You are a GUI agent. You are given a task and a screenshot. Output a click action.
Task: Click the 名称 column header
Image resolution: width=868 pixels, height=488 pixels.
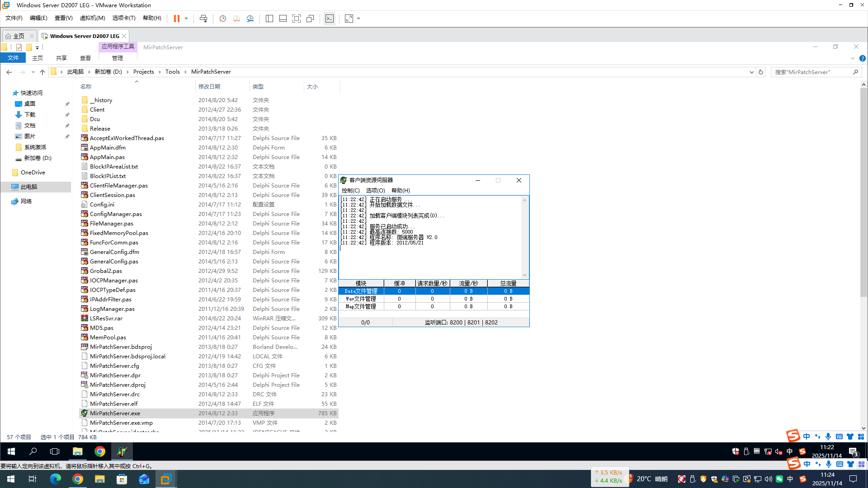[86, 86]
